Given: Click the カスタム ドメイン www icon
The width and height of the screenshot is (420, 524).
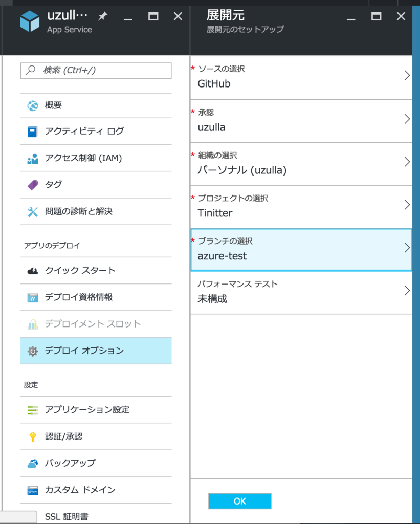Looking at the screenshot, I should pos(32,490).
